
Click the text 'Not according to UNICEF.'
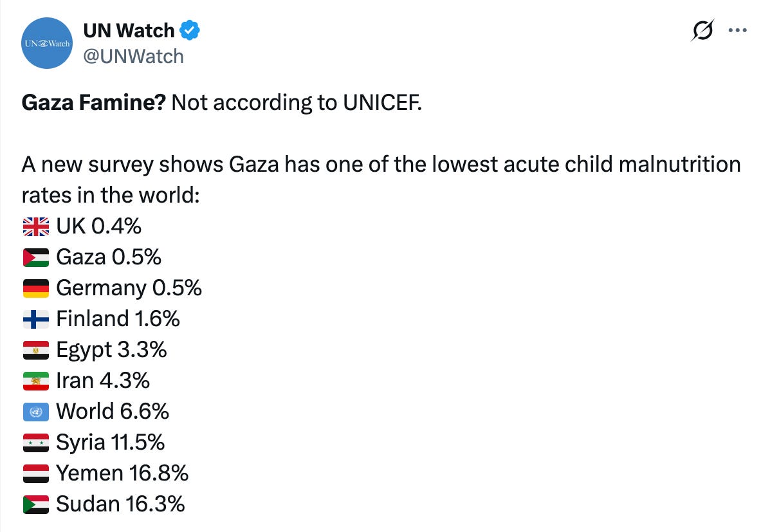[297, 103]
